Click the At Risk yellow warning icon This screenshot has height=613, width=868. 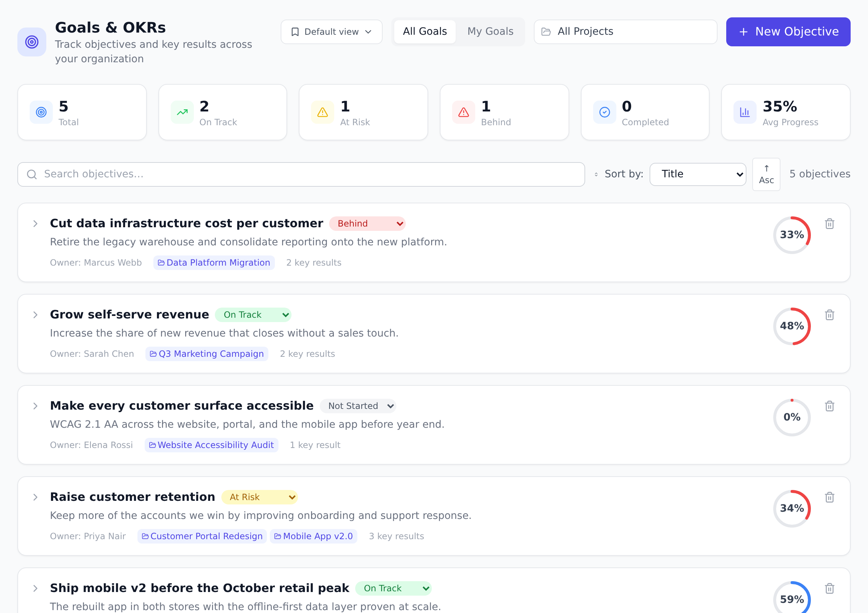[x=323, y=112]
